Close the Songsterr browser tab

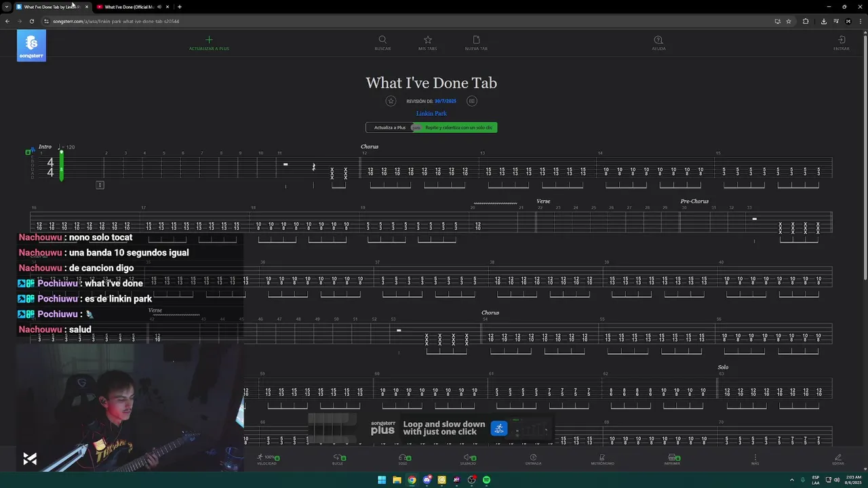click(x=86, y=7)
